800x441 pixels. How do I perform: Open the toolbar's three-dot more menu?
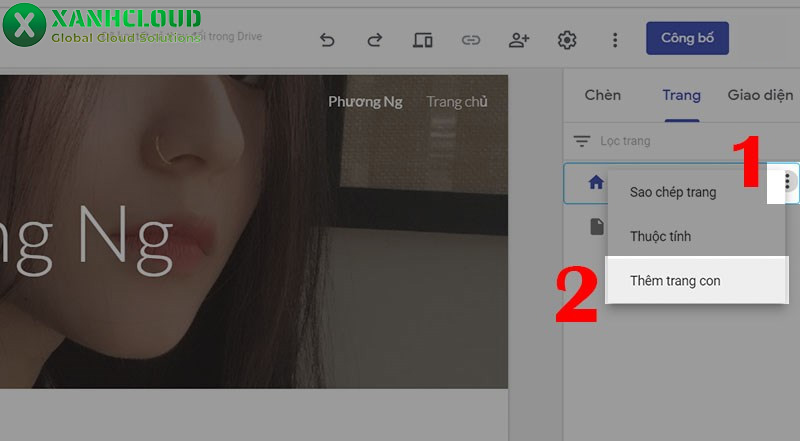(615, 40)
